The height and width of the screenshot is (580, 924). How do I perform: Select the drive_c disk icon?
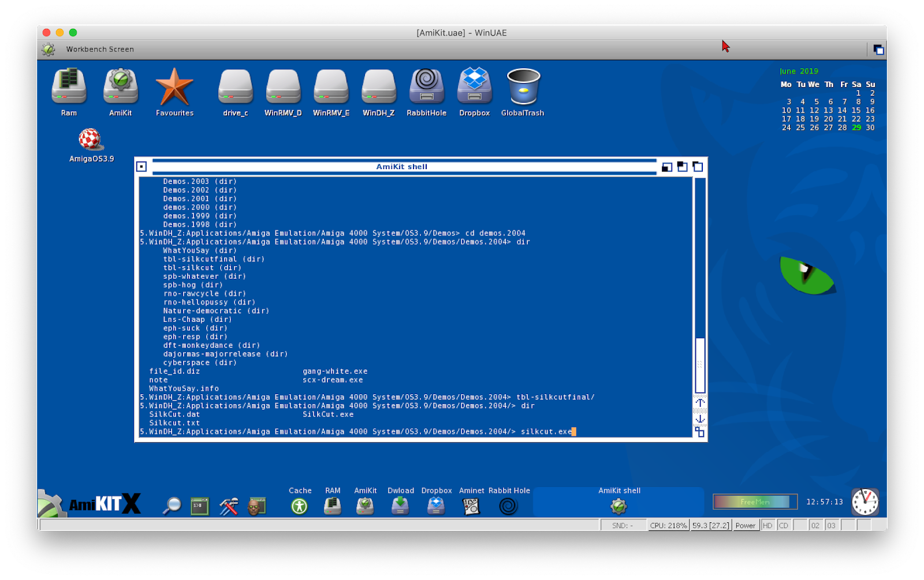(235, 87)
